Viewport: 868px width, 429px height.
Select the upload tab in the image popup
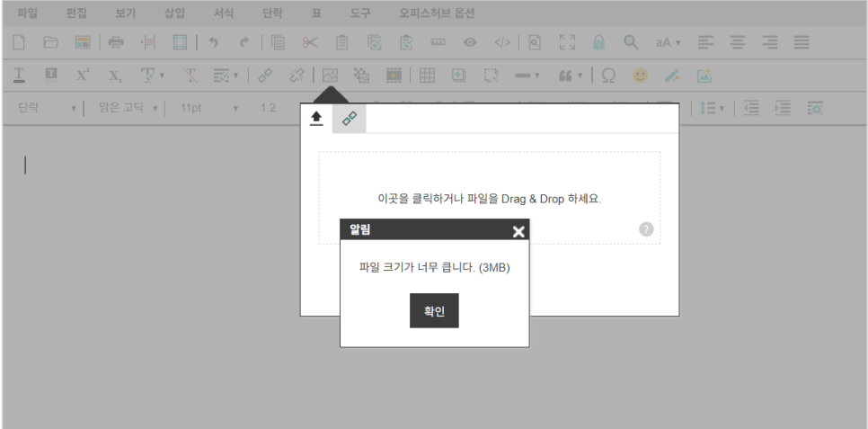pos(316,119)
